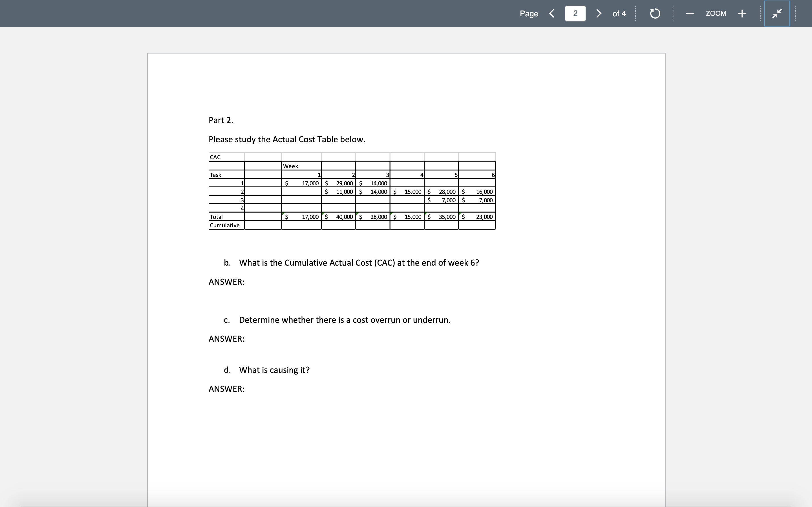Screen dimensions: 812x507
Task: Go to previous page with left chevron
Action: tap(551, 14)
